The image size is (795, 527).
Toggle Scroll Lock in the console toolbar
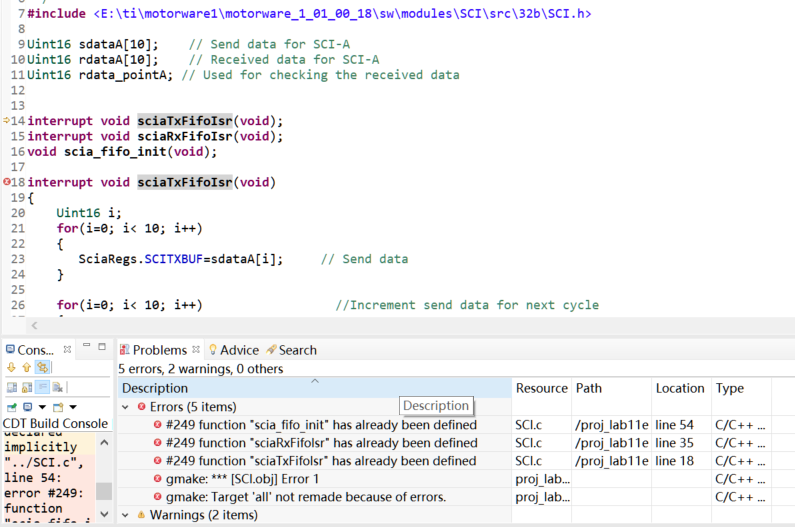click(x=27, y=388)
